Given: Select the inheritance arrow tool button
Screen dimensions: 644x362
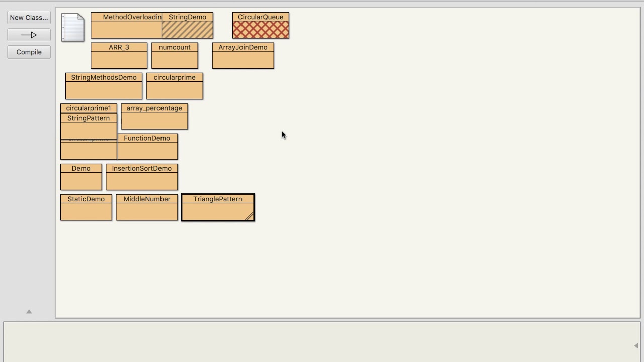Looking at the screenshot, I should point(29,35).
